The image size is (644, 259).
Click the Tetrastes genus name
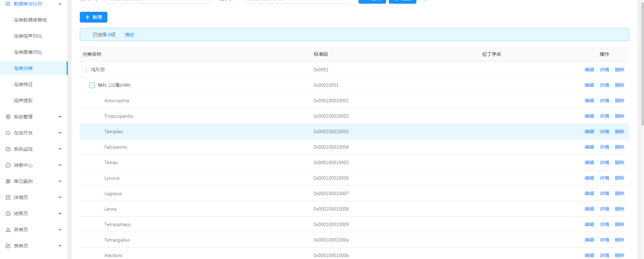113,132
